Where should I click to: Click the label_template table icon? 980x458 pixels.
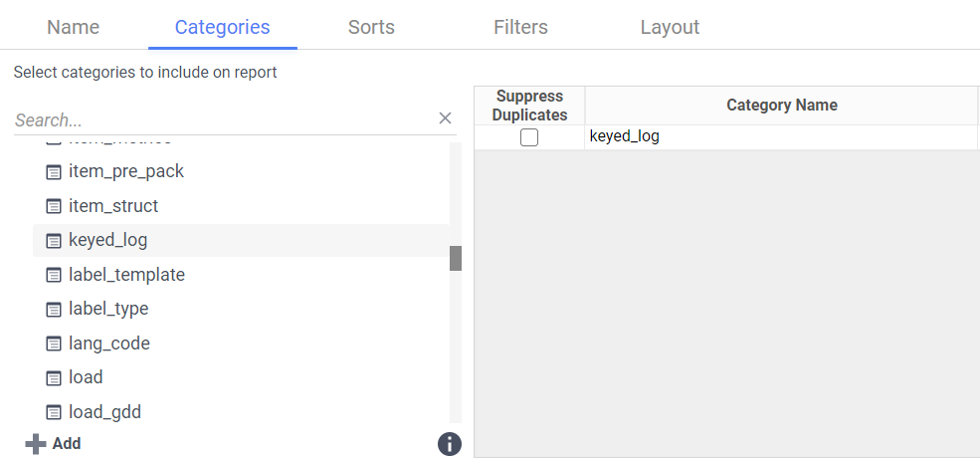pos(54,275)
